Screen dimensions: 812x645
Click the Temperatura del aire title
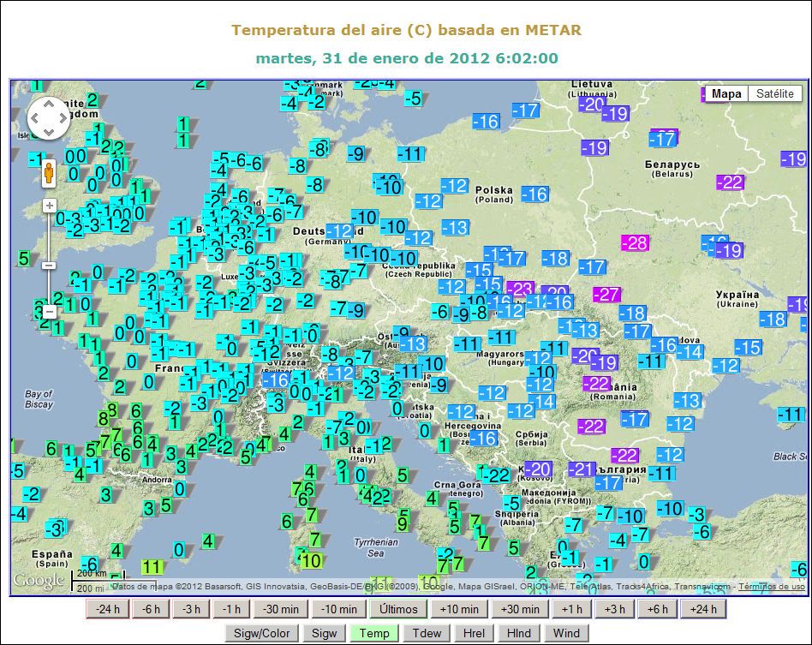407,30
